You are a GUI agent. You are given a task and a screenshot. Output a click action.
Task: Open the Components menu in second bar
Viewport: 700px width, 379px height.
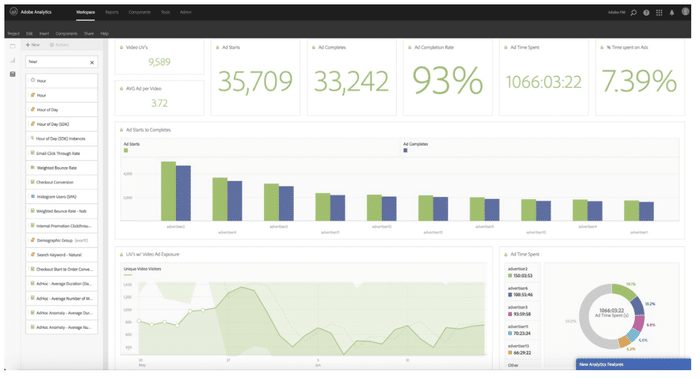point(67,33)
